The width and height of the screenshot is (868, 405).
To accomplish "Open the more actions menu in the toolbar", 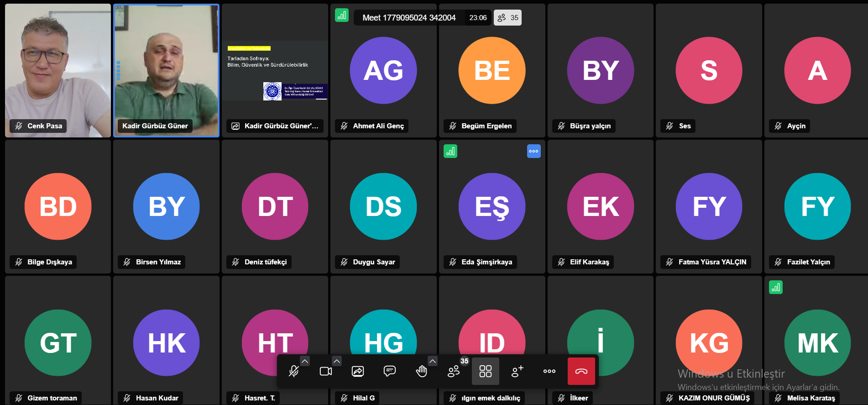I will pyautogui.click(x=549, y=371).
